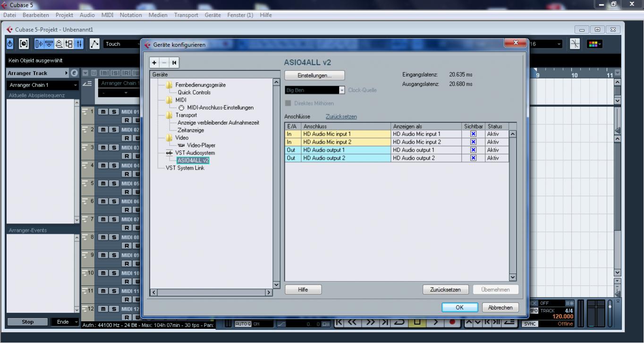Open the color palette dropdown in toolbar

pyautogui.click(x=594, y=44)
